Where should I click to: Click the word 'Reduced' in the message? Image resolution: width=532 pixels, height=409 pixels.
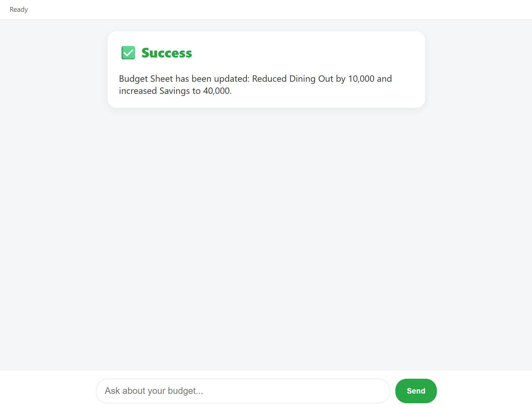coord(269,79)
